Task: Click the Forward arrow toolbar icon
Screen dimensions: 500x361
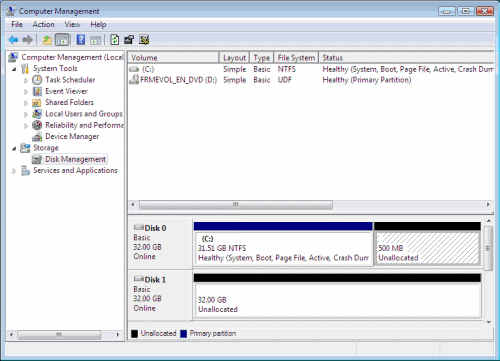Action: tap(27, 40)
